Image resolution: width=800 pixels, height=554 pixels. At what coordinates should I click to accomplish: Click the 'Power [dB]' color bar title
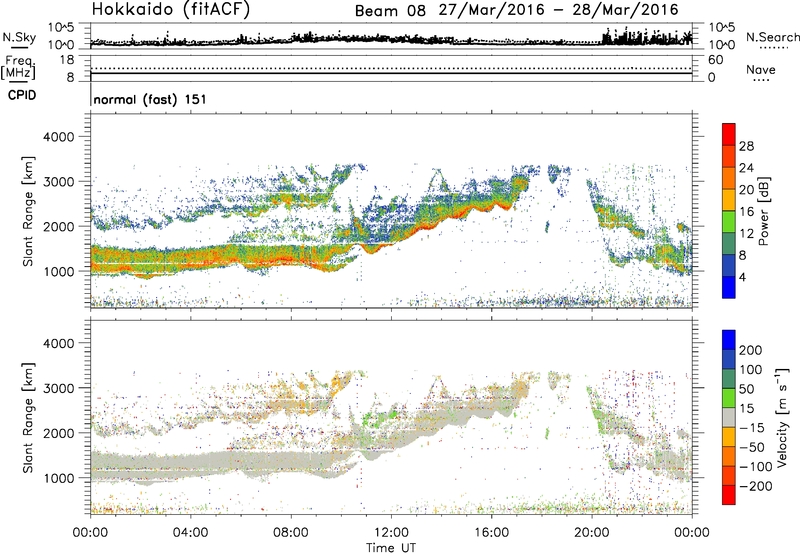tap(763, 211)
